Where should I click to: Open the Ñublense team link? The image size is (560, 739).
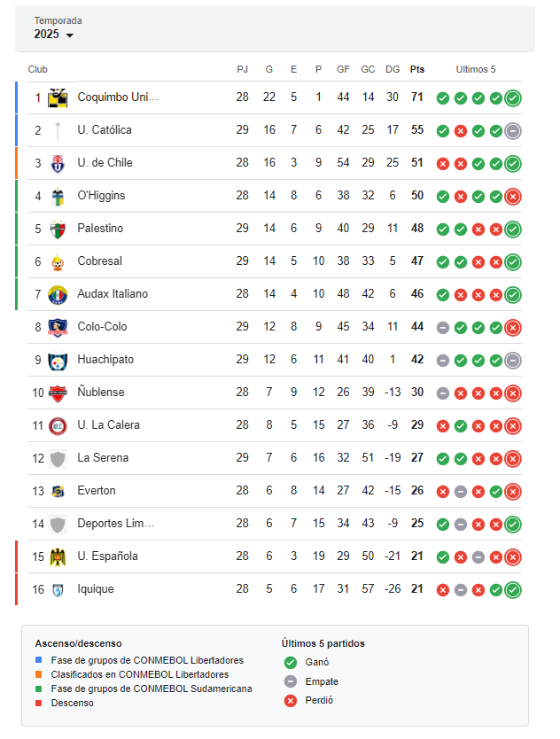click(101, 393)
